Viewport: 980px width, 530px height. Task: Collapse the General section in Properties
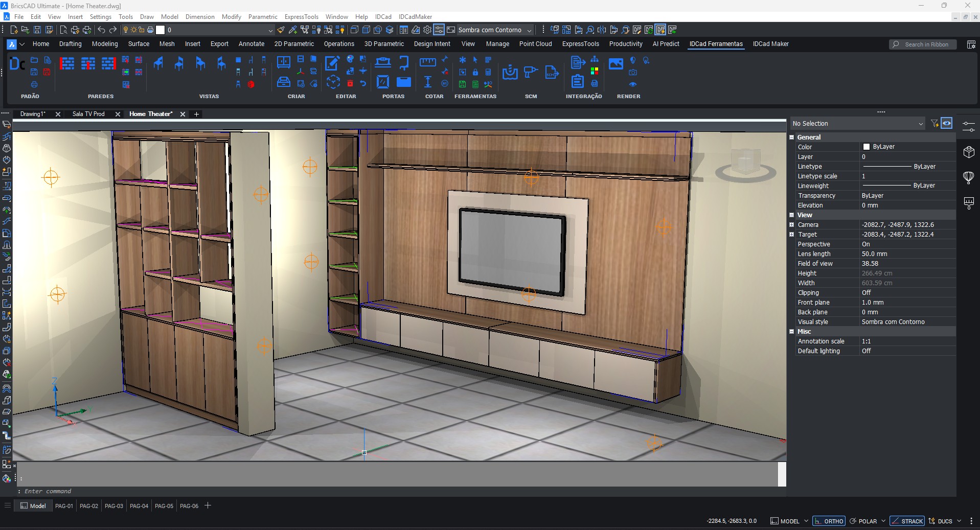point(792,137)
